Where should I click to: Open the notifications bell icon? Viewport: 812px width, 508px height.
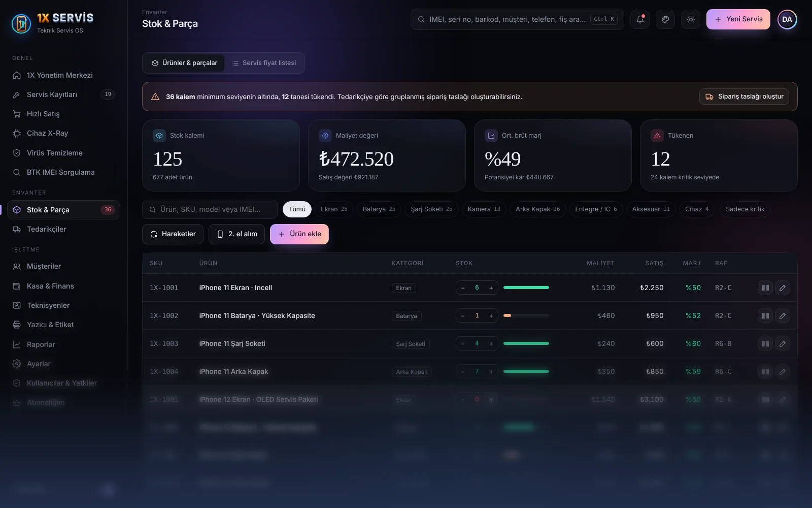coord(640,19)
